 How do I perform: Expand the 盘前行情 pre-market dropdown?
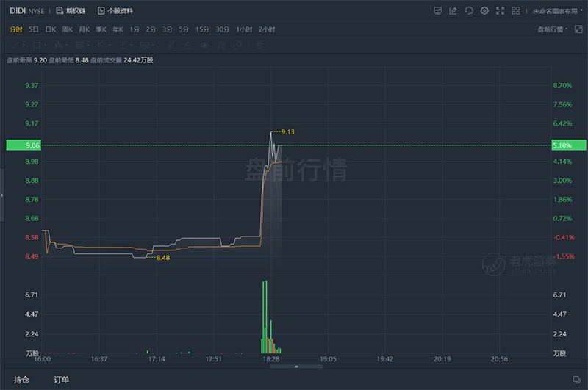(553, 29)
